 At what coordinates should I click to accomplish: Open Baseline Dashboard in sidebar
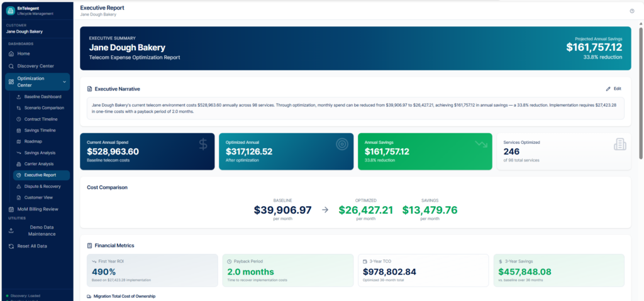point(42,97)
